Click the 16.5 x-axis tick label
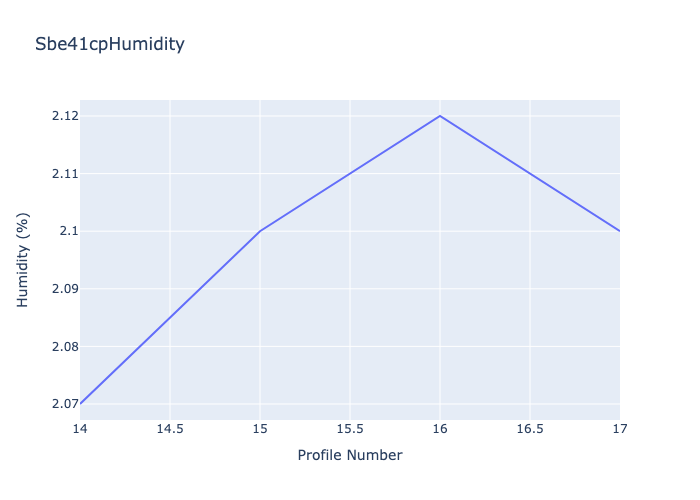Image resolution: width=700 pixels, height=500 pixels. pyautogui.click(x=530, y=429)
